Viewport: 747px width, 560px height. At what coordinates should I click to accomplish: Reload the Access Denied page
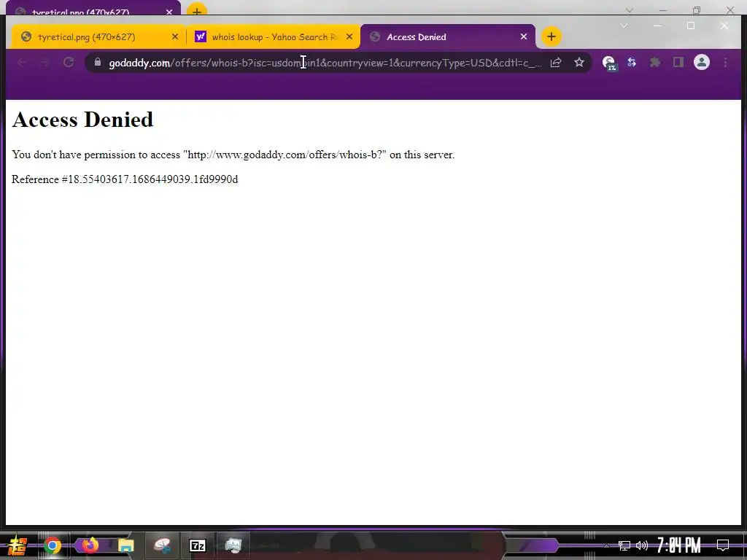(x=69, y=63)
